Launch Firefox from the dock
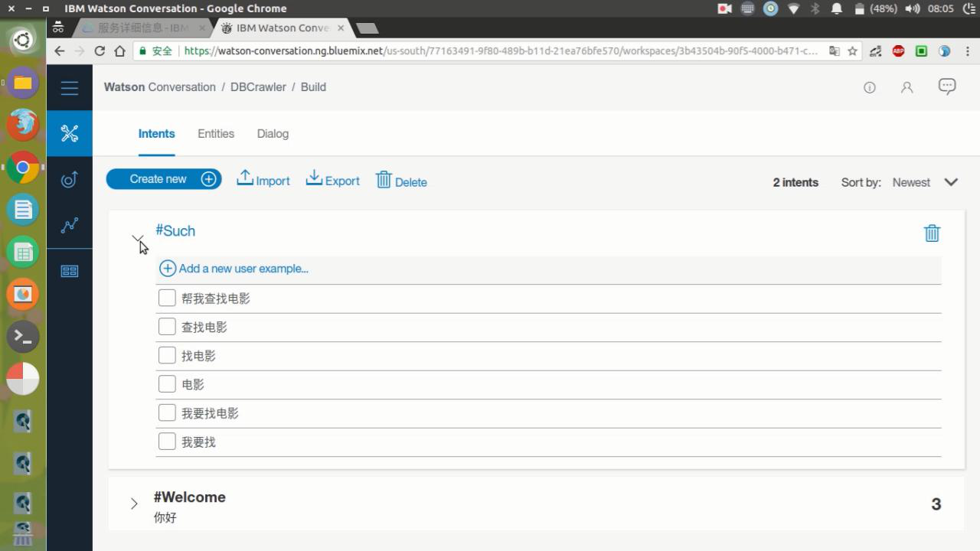 23,125
